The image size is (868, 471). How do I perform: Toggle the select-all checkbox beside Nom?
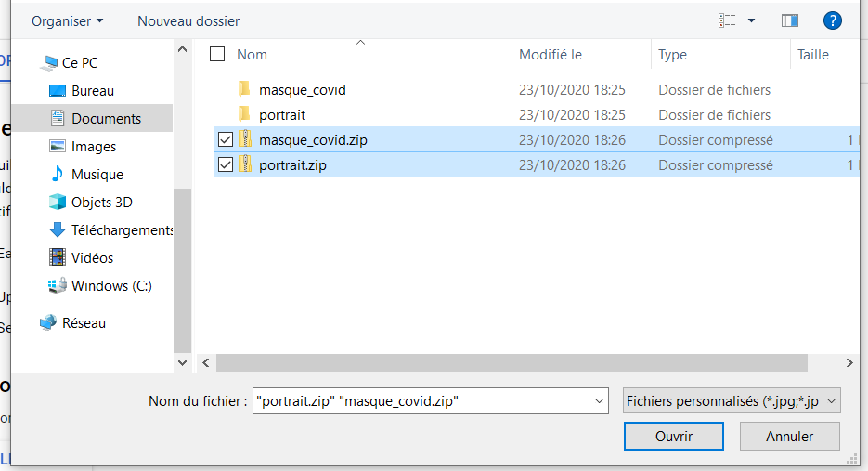click(217, 54)
